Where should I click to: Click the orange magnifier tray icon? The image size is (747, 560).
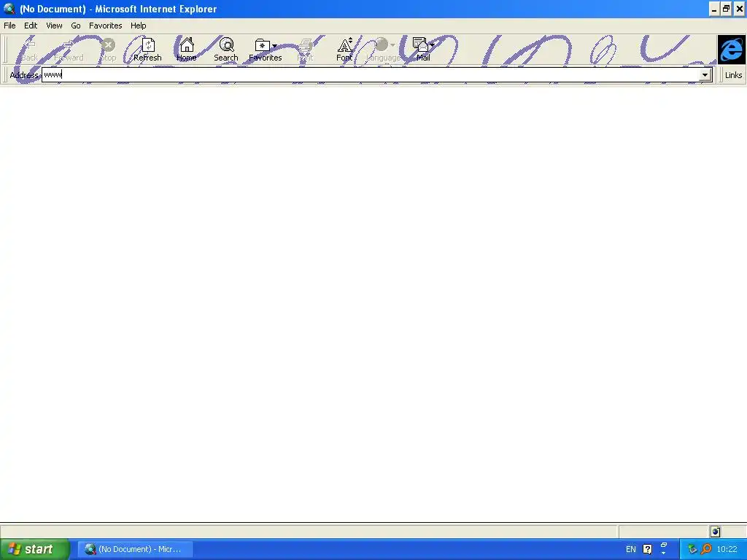pyautogui.click(x=706, y=549)
